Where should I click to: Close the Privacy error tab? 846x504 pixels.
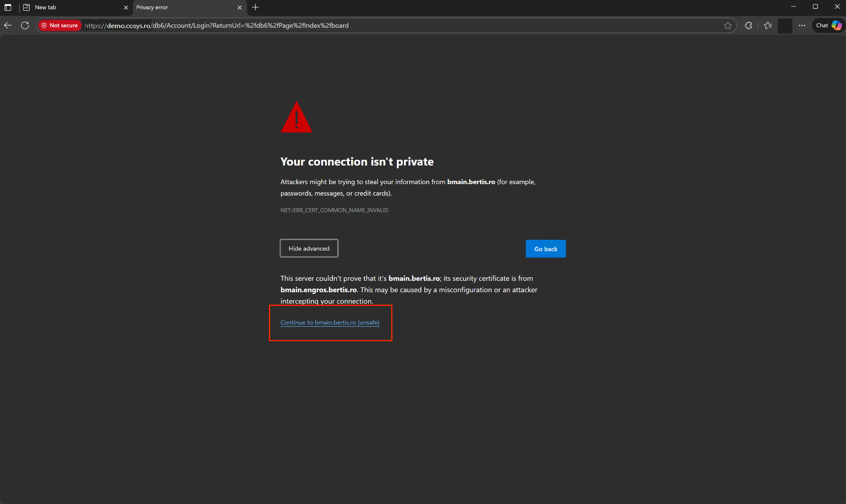(x=240, y=7)
